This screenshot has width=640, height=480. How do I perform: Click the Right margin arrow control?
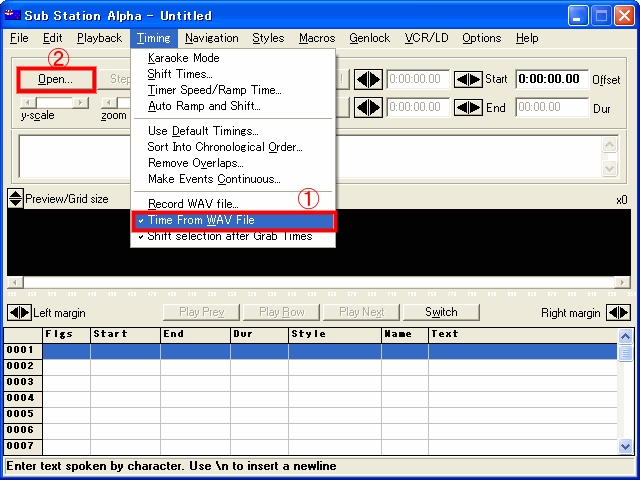pos(618,312)
